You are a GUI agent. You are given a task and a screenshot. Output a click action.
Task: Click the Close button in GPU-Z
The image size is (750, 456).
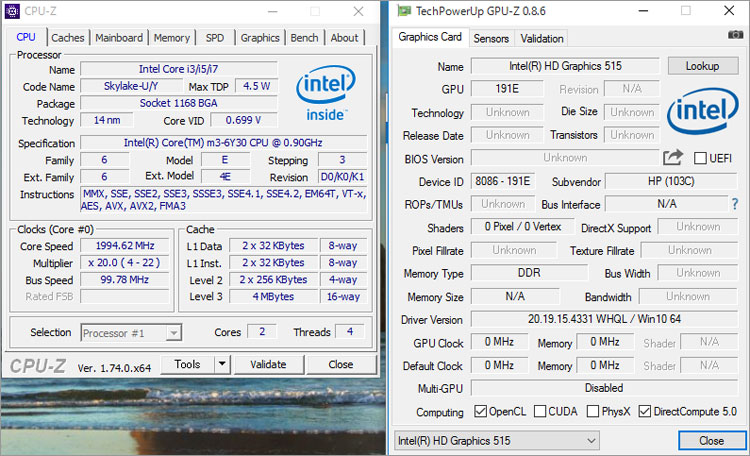tap(711, 440)
